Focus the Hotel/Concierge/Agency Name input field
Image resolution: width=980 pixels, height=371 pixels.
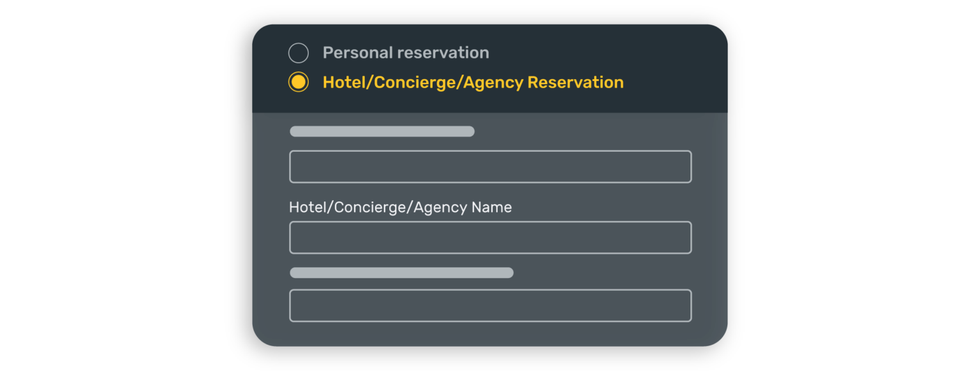(490, 238)
